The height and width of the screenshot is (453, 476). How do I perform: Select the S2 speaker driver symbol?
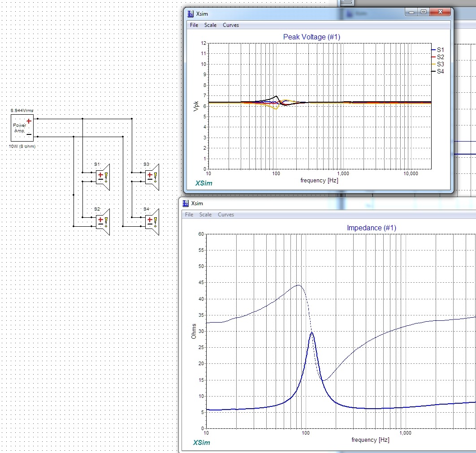tap(103, 222)
